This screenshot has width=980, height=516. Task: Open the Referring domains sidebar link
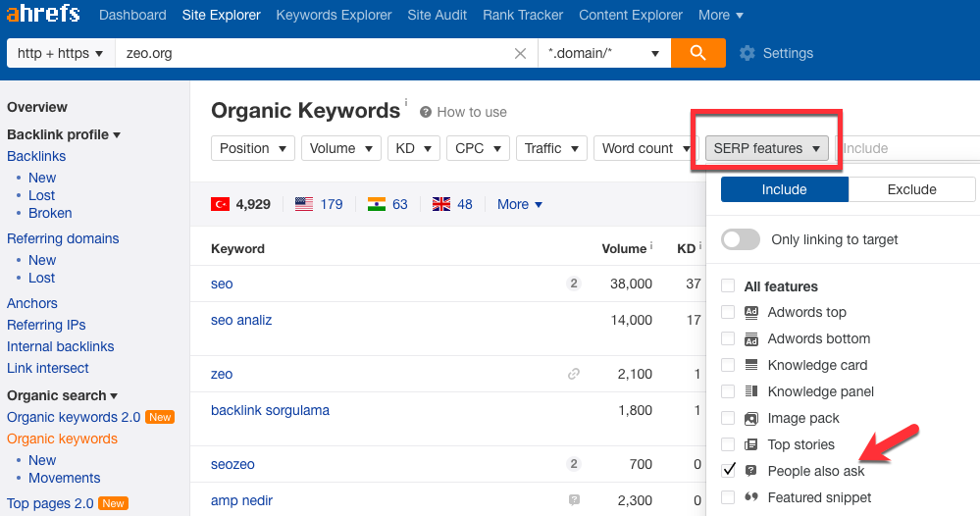pos(63,238)
